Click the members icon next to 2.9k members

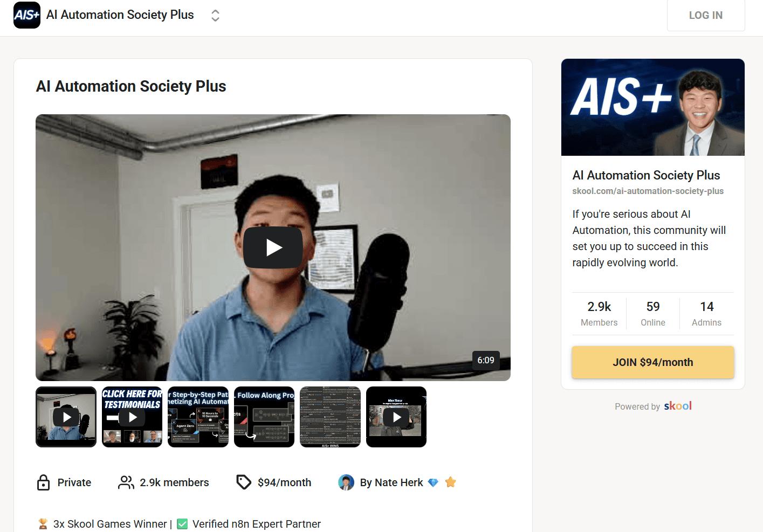pos(125,482)
